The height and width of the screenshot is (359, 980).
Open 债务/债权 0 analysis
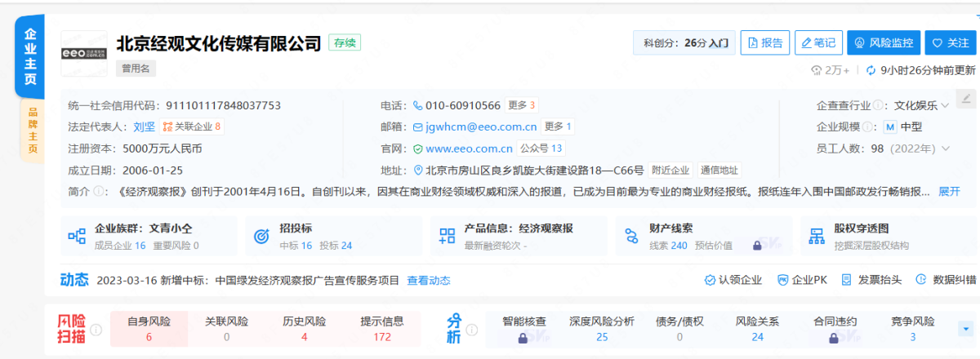point(679,328)
